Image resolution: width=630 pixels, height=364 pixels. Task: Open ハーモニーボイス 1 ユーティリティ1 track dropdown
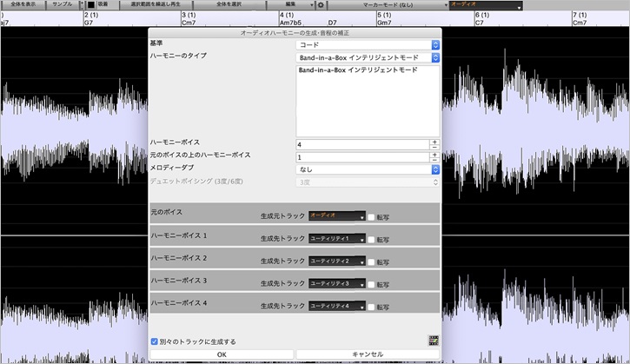click(x=336, y=238)
